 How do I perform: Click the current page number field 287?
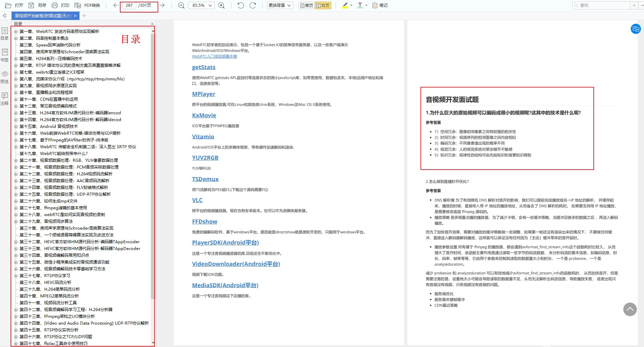coord(129,5)
